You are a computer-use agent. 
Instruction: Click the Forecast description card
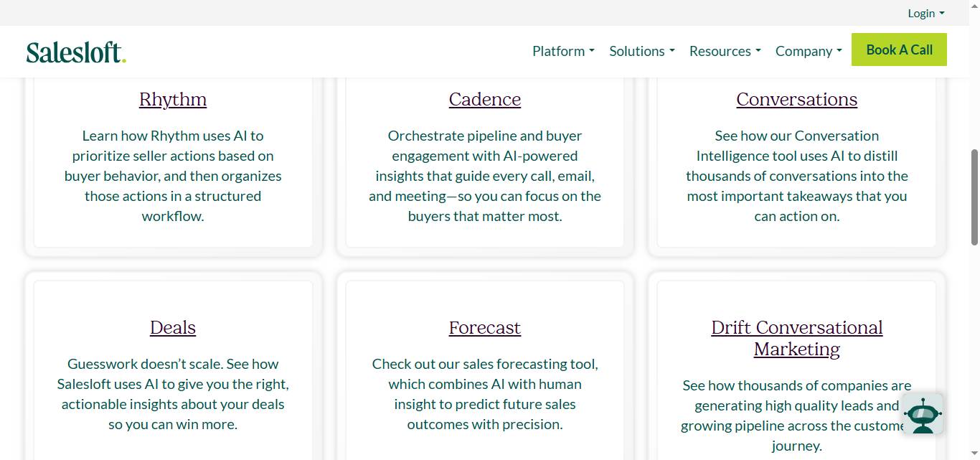click(484, 394)
